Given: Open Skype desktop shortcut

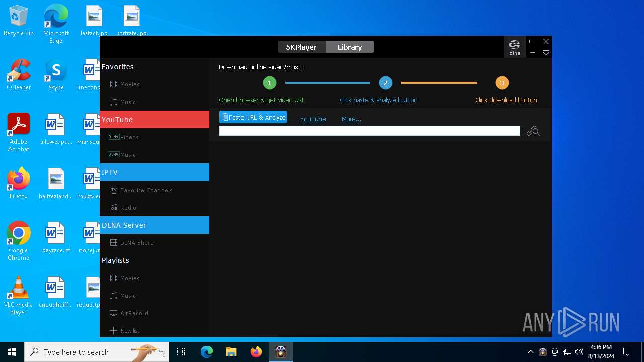Looking at the screenshot, I should click(56, 75).
